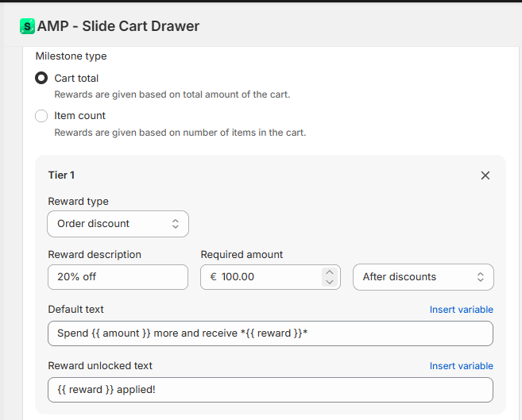Remove Tier 1 using the X icon
This screenshot has height=420, width=522.
(485, 175)
